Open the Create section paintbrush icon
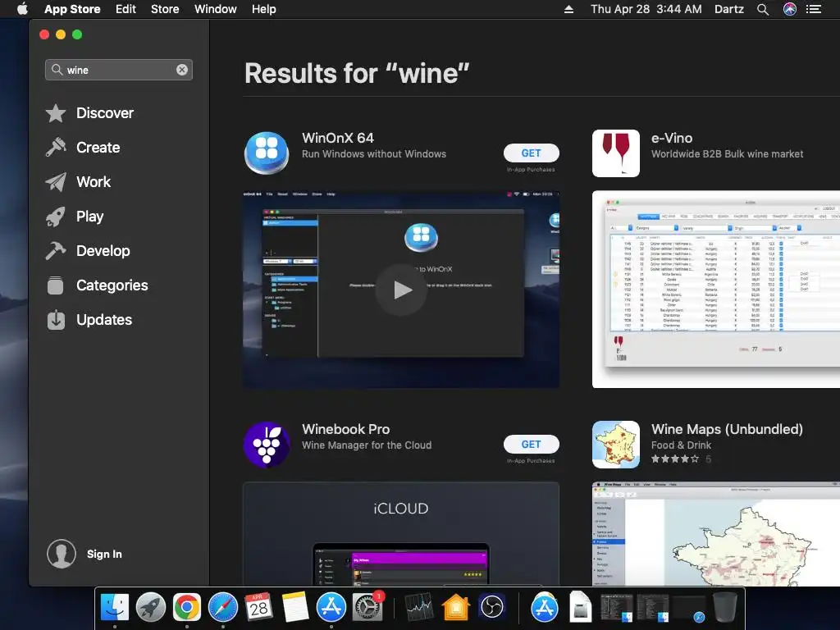This screenshot has height=630, width=840. pos(56,148)
